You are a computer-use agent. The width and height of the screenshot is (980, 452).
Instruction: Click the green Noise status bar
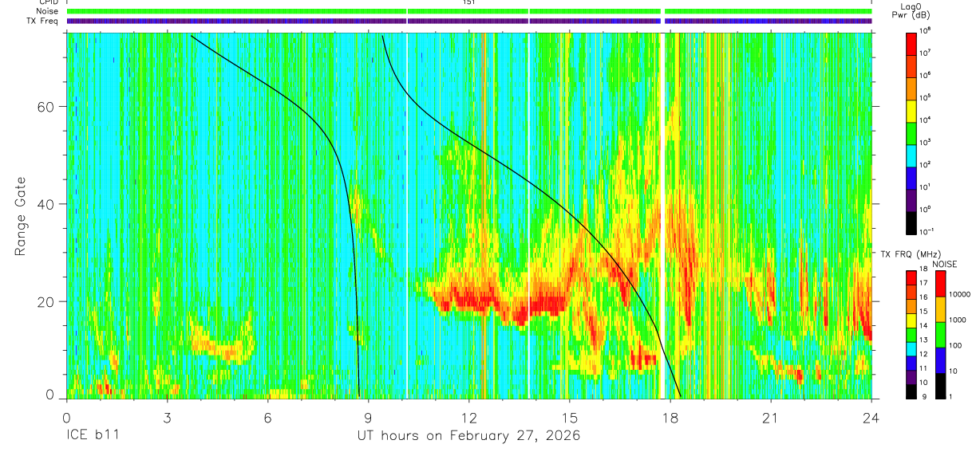[x=469, y=11]
